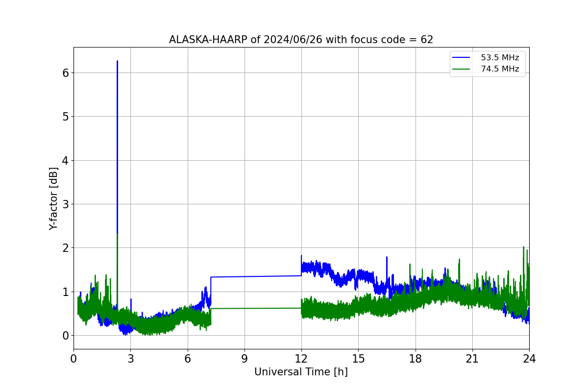Viewport: 588px width, 392px height.
Task: Click the x-axis tick label 12
Action: pyautogui.click(x=301, y=359)
